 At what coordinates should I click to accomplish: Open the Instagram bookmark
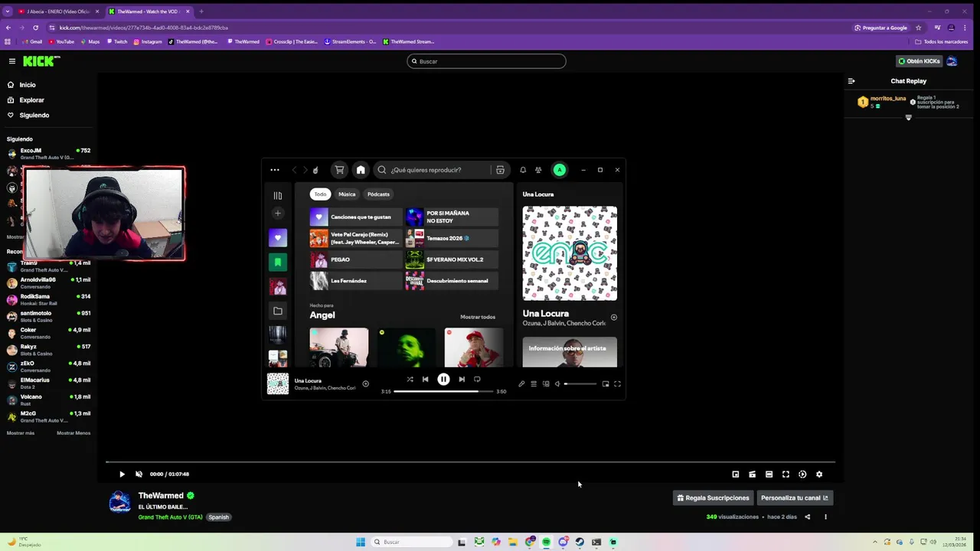[148, 41]
